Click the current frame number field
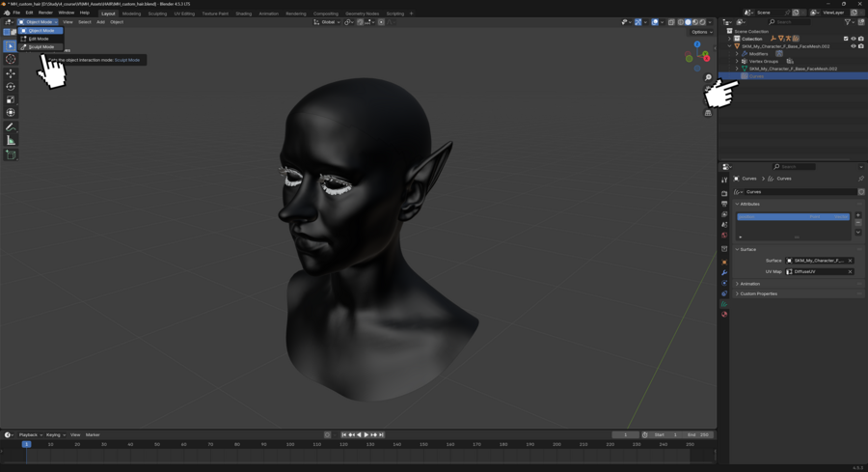The height and width of the screenshot is (472, 868). pos(625,435)
